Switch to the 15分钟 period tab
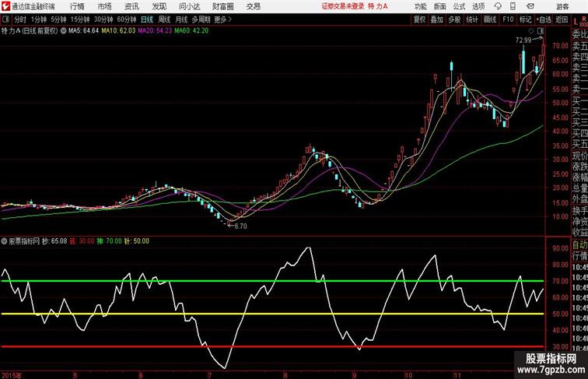The image size is (588, 379). pyautogui.click(x=80, y=19)
